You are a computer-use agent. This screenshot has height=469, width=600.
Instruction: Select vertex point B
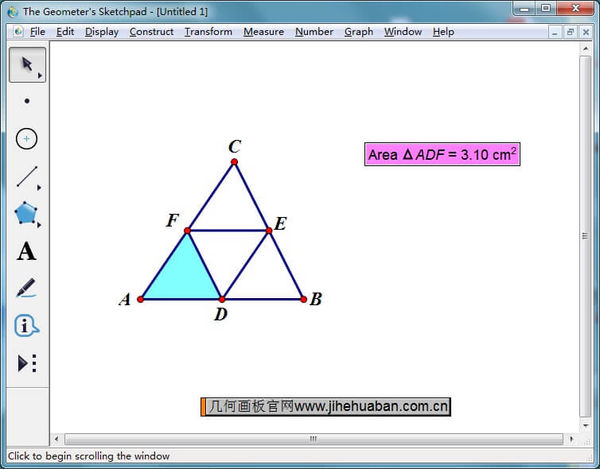(x=303, y=299)
